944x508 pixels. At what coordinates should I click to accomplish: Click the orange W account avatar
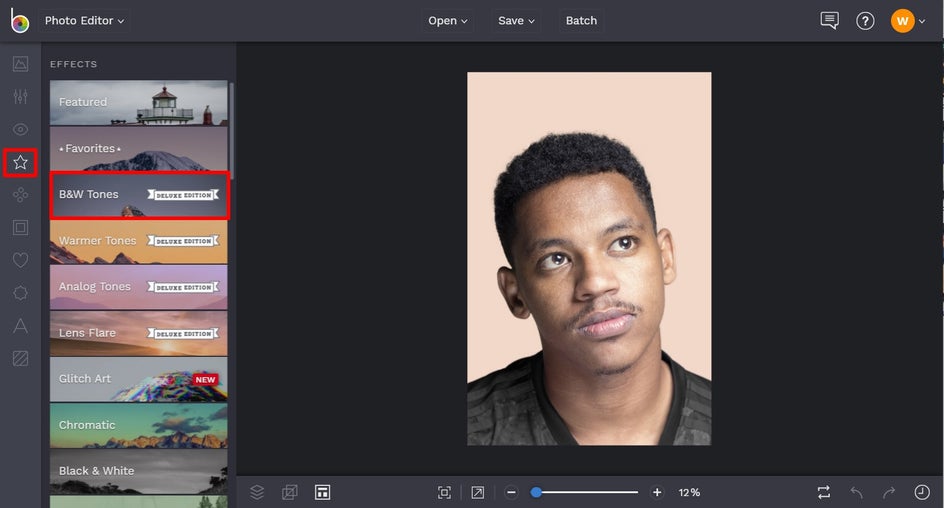902,21
